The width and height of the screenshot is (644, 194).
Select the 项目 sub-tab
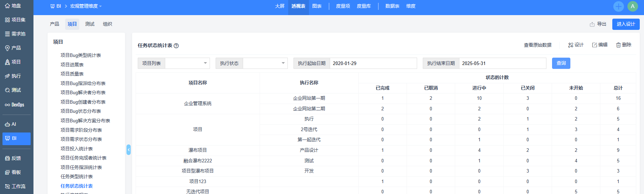[72, 24]
